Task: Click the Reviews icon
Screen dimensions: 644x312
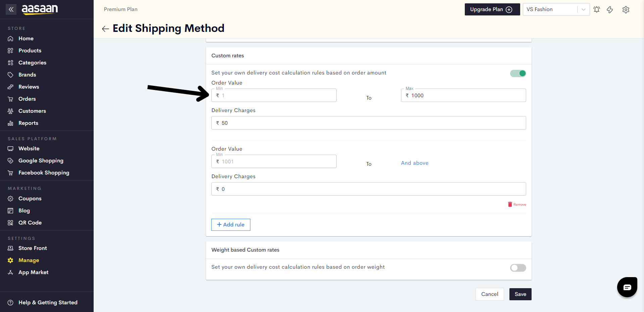Action: pos(10,87)
